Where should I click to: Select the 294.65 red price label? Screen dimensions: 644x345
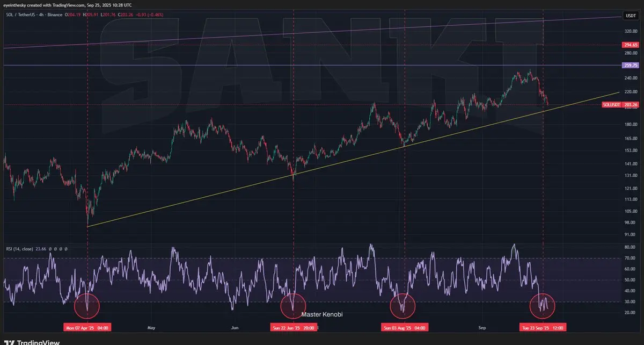point(630,45)
